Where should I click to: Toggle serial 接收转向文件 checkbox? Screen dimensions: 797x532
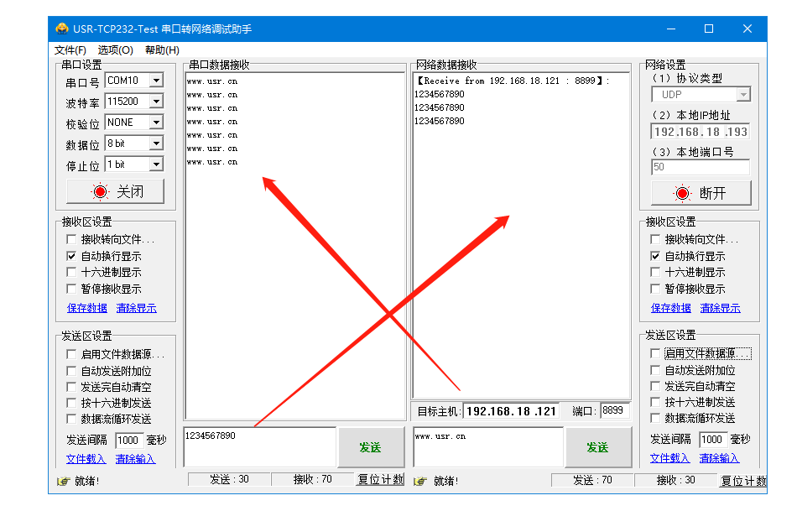pos(71,239)
